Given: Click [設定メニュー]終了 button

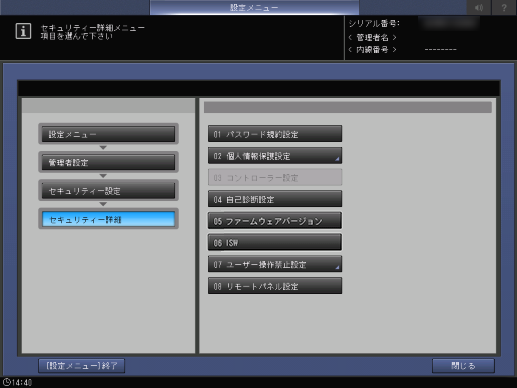Looking at the screenshot, I should click(82, 366).
